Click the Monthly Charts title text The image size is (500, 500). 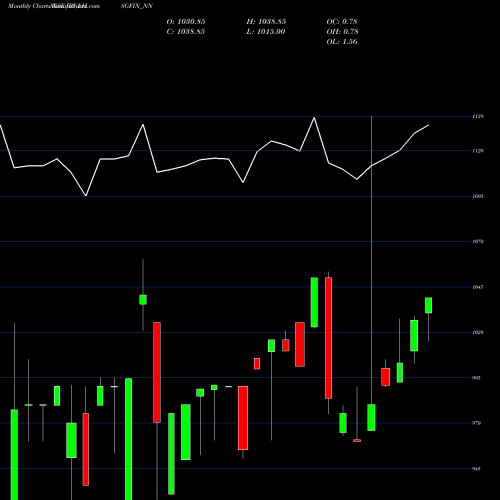tap(28, 6)
